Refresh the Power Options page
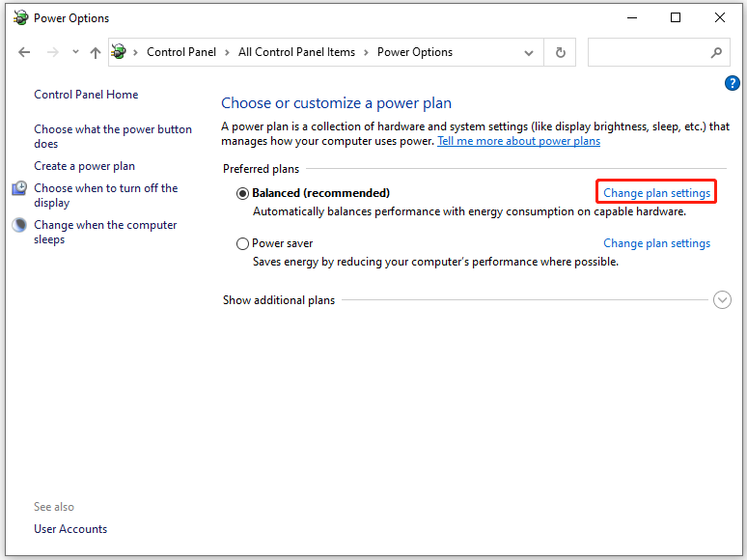Screen dimensions: 747x560 pos(560,52)
